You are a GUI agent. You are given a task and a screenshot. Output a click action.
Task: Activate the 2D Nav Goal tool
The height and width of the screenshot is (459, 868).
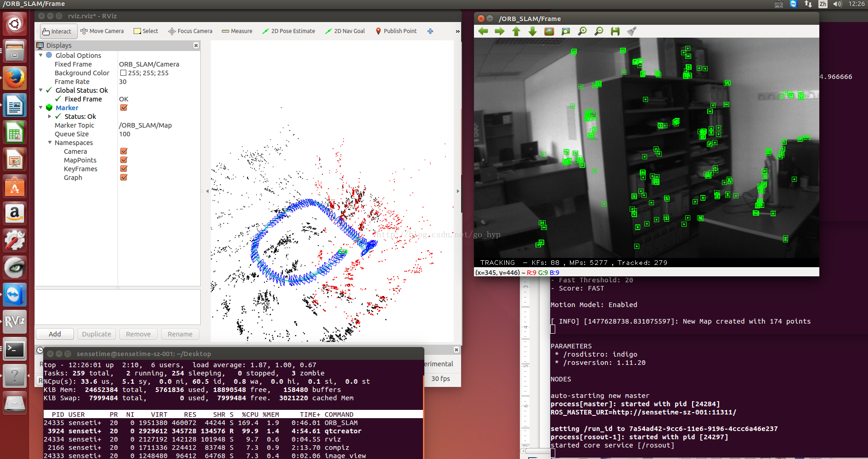(345, 31)
